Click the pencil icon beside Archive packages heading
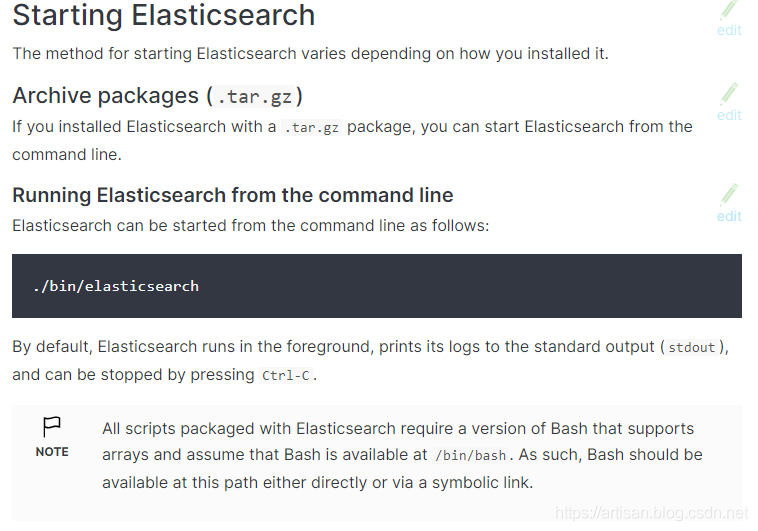The width and height of the screenshot is (758, 531). click(729, 94)
